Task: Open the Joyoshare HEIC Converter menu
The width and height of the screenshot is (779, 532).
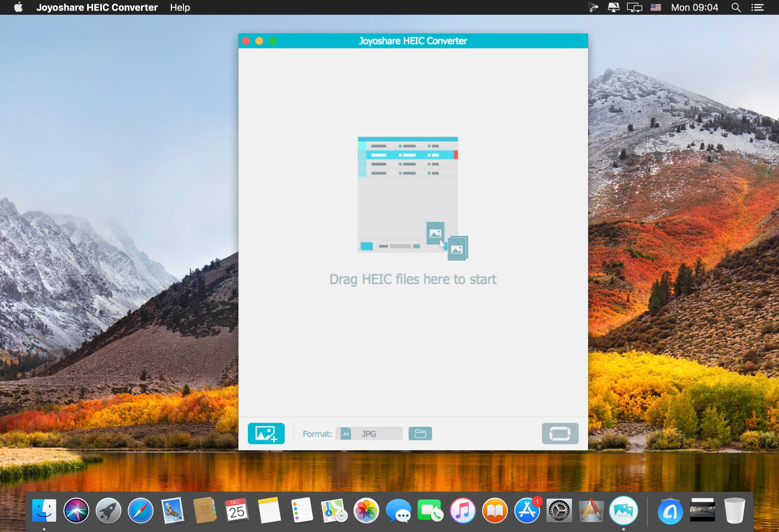Action: click(97, 7)
